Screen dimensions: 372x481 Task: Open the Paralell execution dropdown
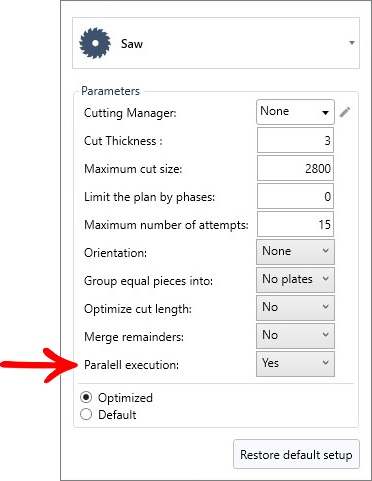tap(295, 364)
